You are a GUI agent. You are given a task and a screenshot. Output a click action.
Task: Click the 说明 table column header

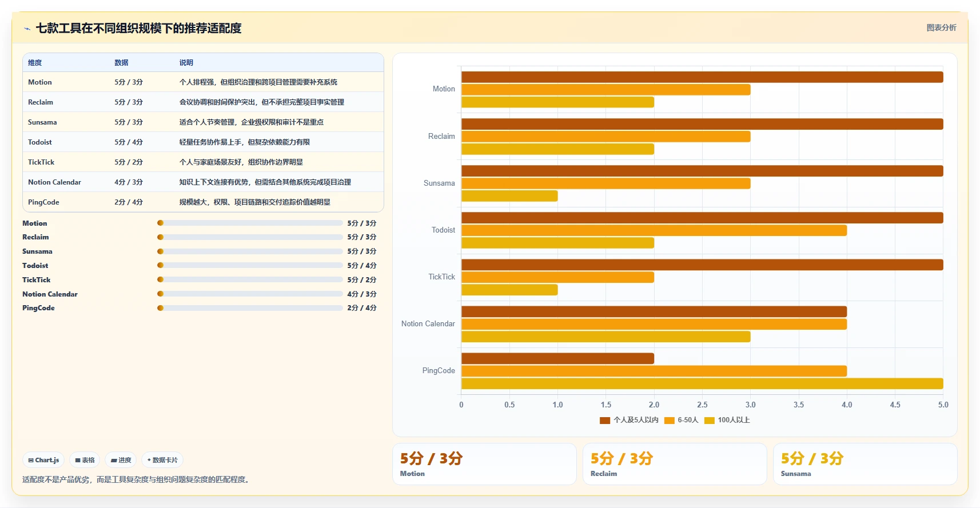click(x=186, y=63)
